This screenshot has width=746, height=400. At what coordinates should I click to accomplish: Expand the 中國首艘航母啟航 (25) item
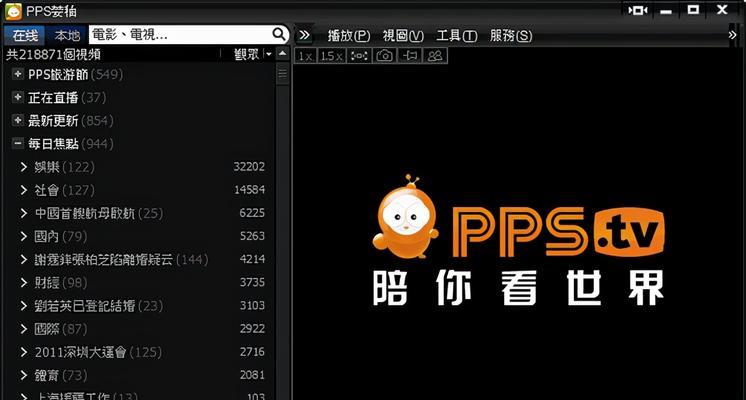tap(24, 213)
